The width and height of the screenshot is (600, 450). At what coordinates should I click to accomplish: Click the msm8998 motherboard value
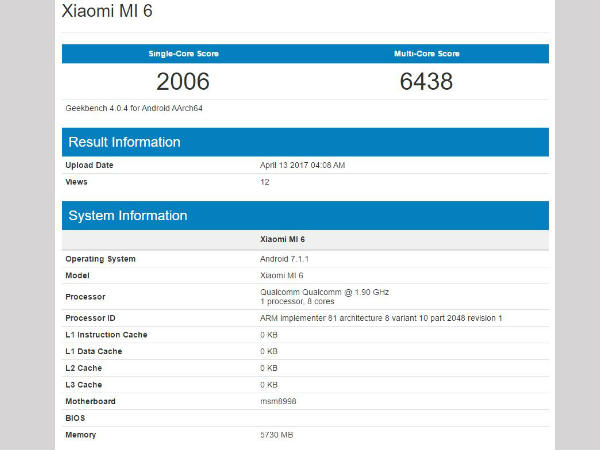pos(278,401)
